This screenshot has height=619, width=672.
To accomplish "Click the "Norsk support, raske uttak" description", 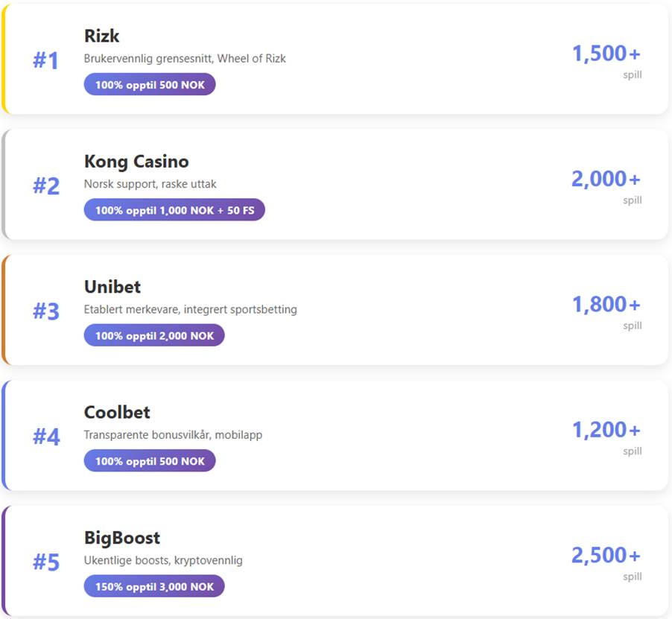I will click(x=150, y=184).
